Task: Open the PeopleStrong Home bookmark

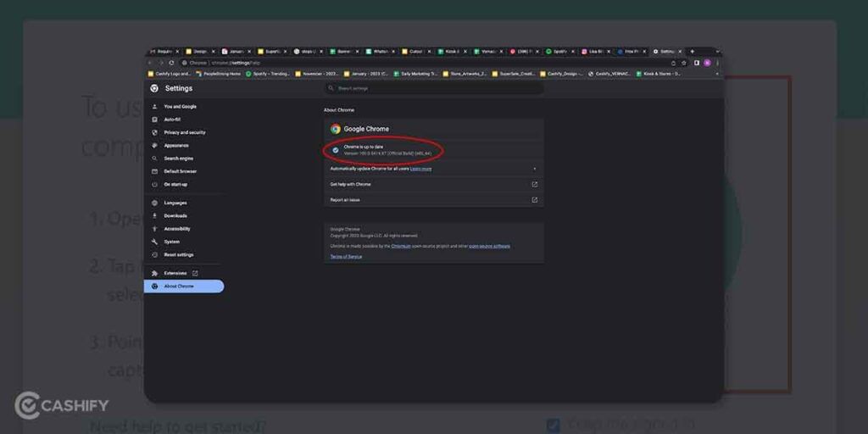Action: point(218,74)
